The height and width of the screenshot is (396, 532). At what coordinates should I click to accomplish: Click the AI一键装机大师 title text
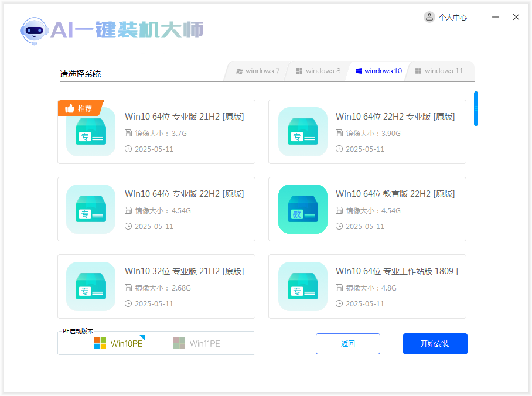tap(127, 30)
